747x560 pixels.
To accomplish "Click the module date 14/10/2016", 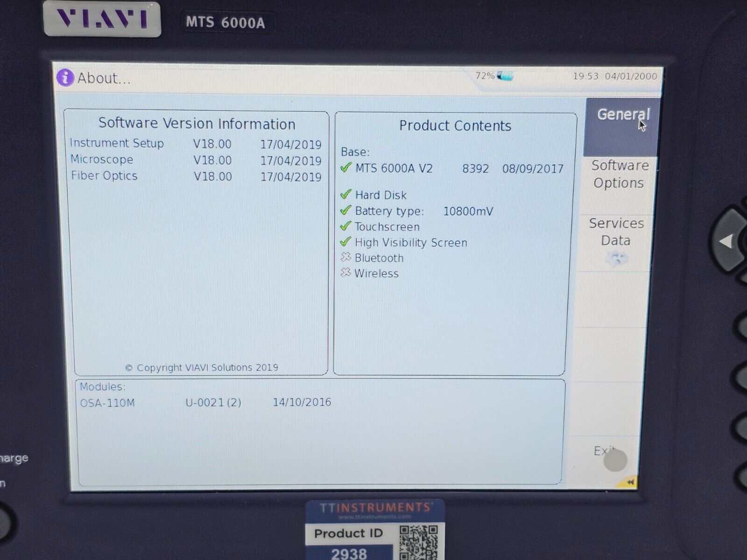I will pos(302,402).
